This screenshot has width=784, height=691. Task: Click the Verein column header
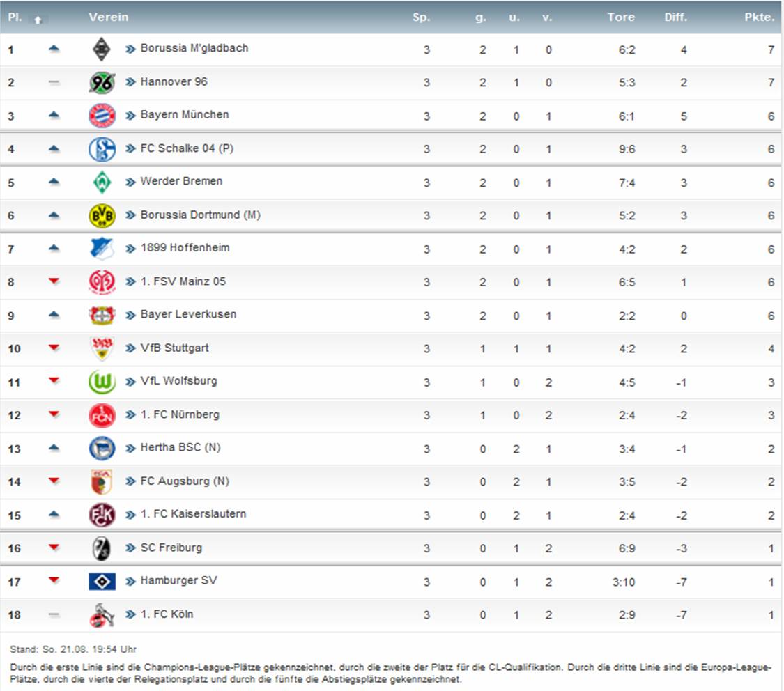click(x=109, y=17)
